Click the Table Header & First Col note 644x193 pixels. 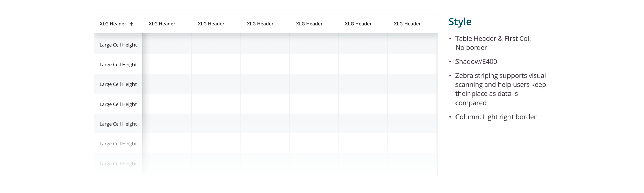pyautogui.click(x=493, y=43)
